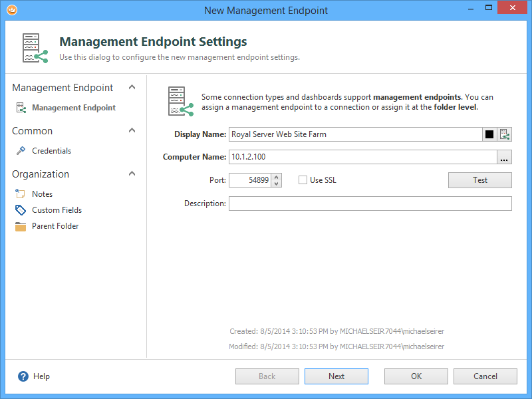Screen dimensions: 532x399
Task: Increase Port value with up arrow
Action: tap(277, 177)
